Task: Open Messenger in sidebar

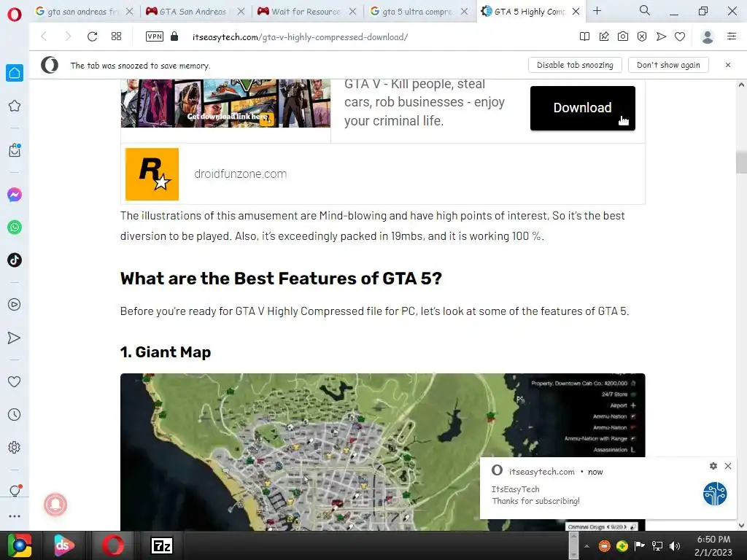Action: tap(15, 195)
